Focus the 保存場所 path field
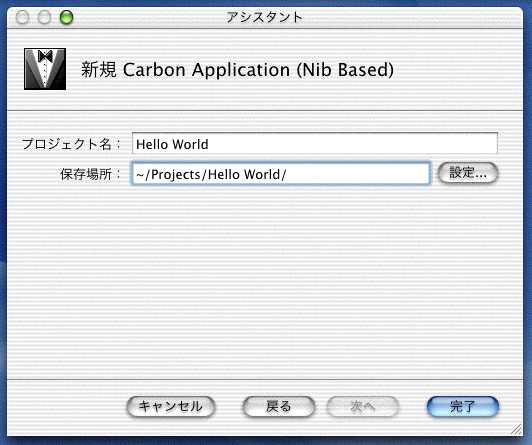Screen dimensions: 532x445 281,174
